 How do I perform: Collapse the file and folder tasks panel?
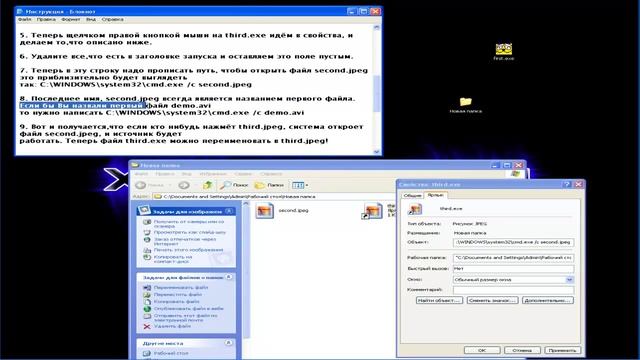[229, 277]
